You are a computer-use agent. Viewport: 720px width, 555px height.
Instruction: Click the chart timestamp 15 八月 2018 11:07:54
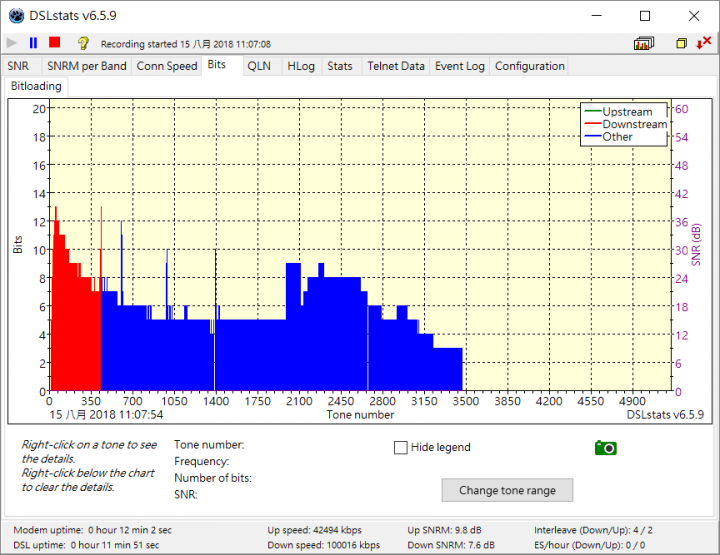click(106, 415)
